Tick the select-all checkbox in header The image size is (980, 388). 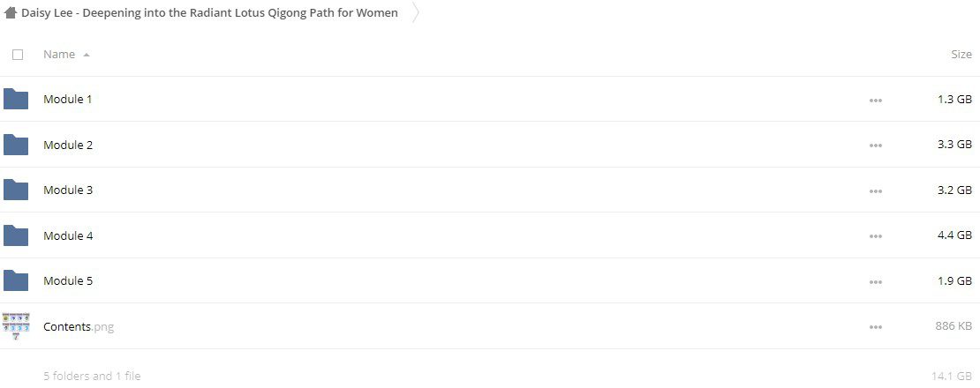[x=18, y=55]
